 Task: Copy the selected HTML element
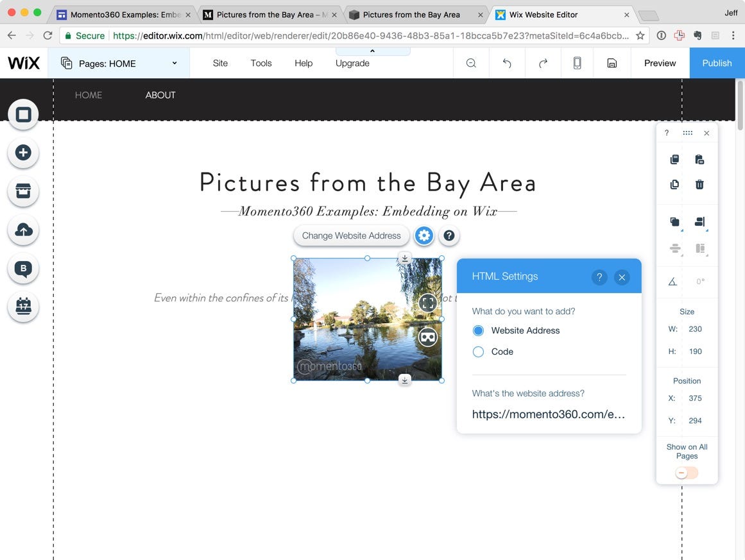pos(674,159)
